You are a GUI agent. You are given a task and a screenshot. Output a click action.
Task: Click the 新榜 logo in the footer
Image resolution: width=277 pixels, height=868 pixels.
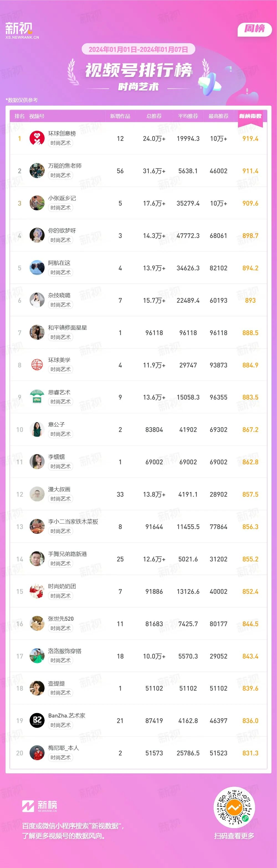(x=40, y=806)
